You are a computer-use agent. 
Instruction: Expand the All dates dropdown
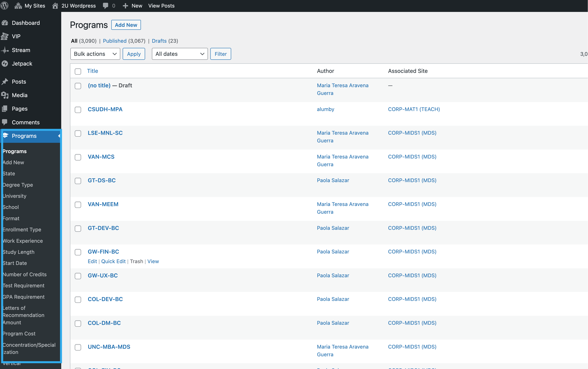tap(180, 54)
